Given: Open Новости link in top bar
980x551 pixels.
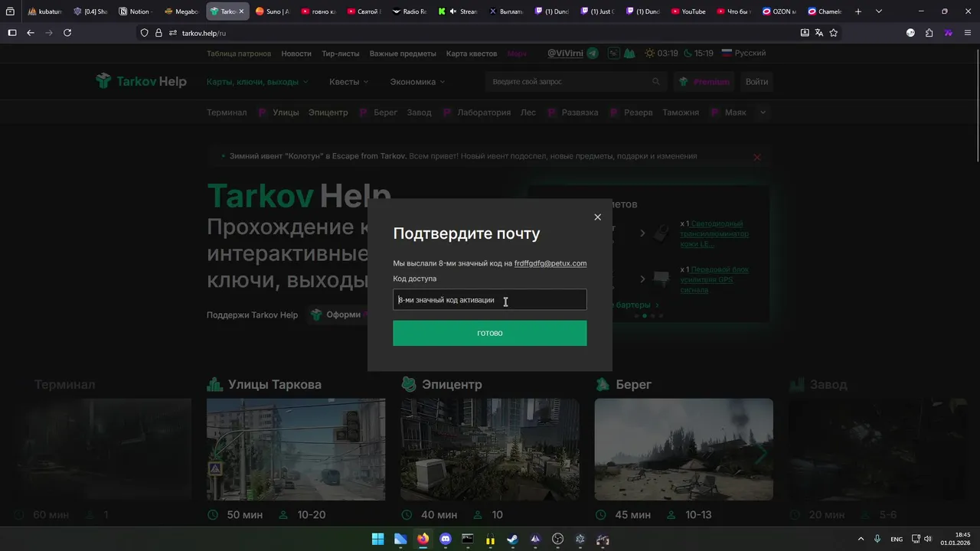Looking at the screenshot, I should 296,54.
